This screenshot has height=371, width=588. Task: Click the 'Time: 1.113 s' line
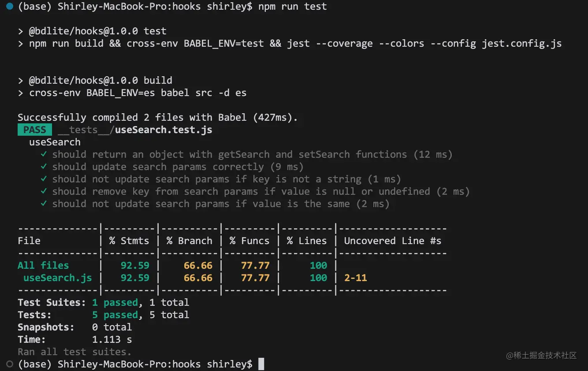pos(75,339)
